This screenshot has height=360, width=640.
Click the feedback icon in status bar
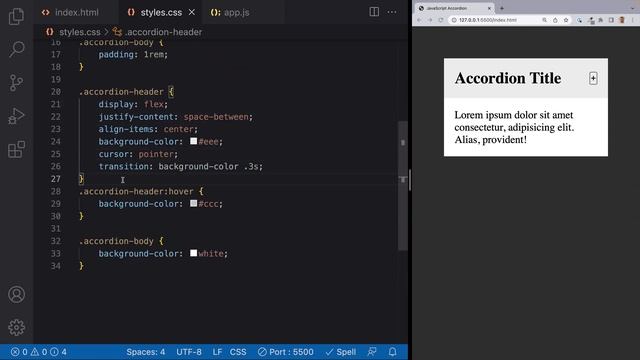click(372, 352)
